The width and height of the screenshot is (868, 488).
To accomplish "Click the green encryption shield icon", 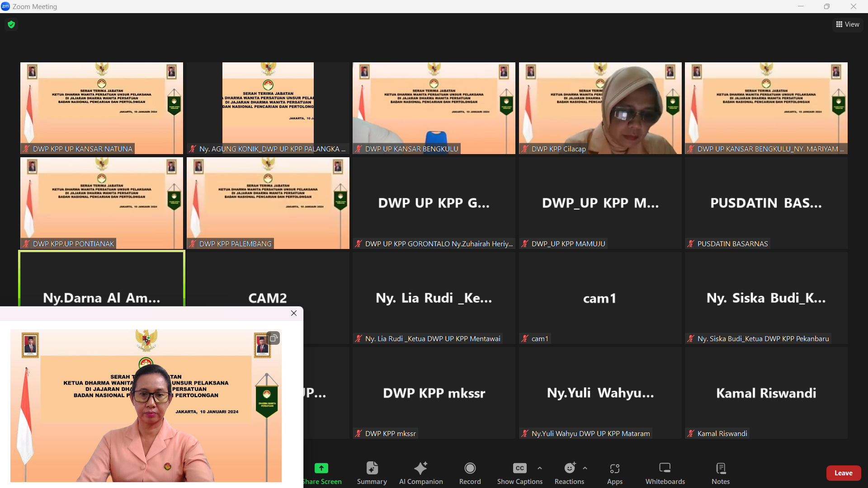I will coord(11,24).
